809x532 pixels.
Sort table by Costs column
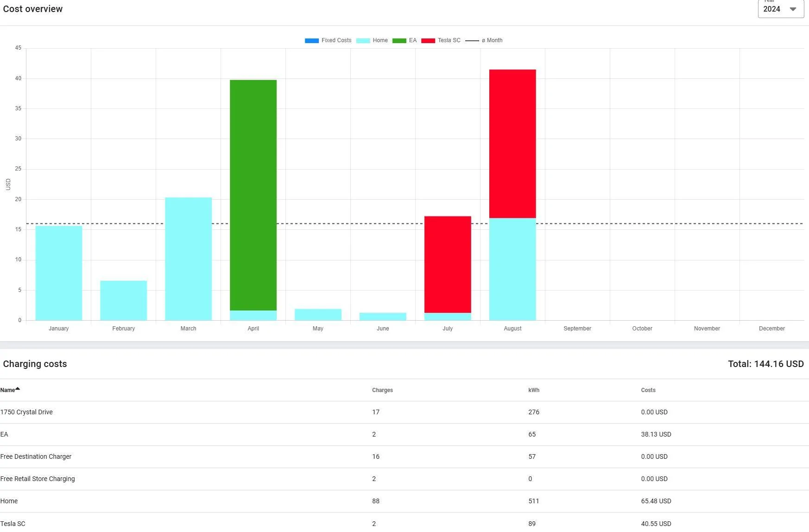tap(648, 390)
